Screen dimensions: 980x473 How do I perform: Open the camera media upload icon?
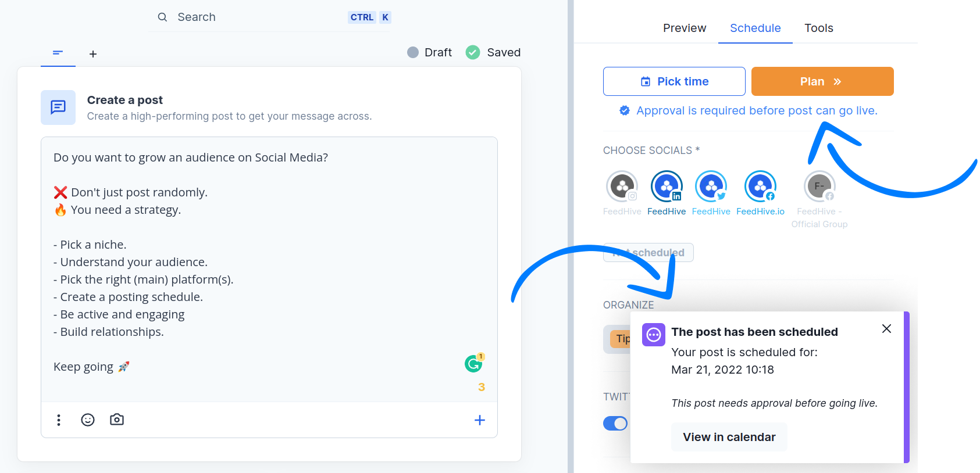(117, 420)
